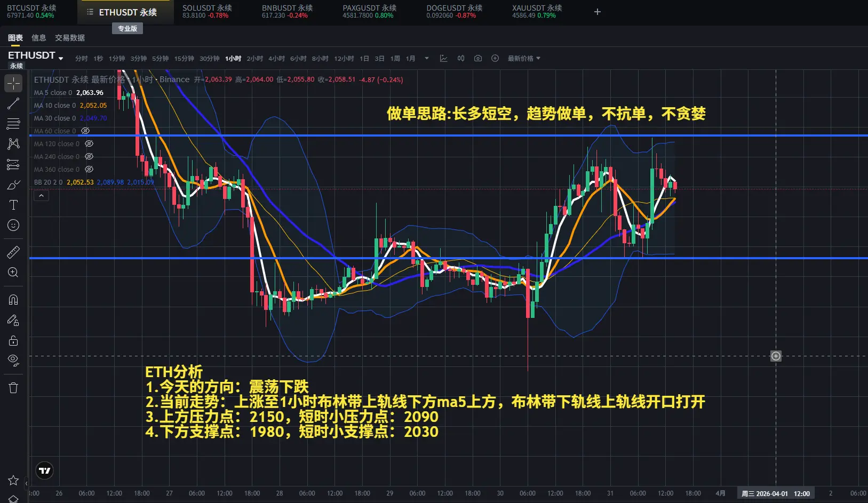The width and height of the screenshot is (868, 503).
Task: Click the 永续 tag under ETHUSDT symbol
Action: tap(17, 66)
